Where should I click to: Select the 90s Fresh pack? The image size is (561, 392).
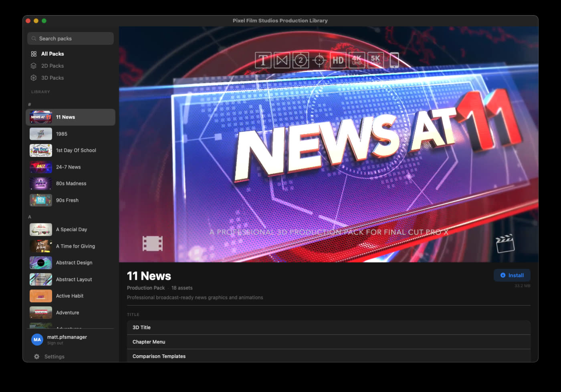pos(71,200)
